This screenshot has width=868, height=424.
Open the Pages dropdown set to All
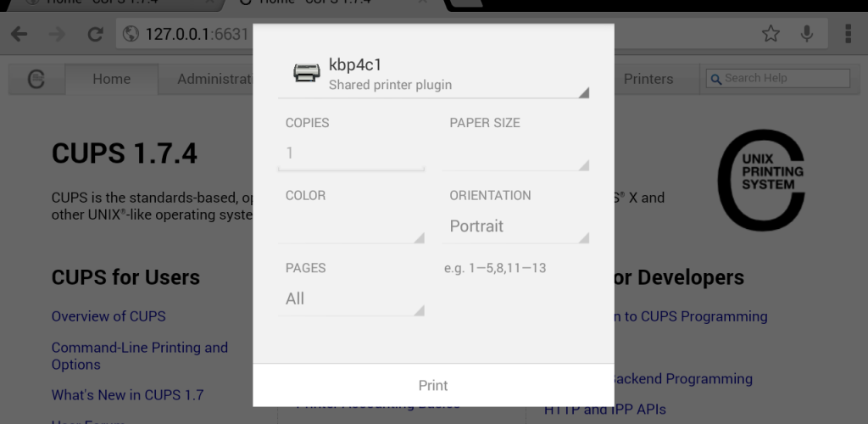(x=352, y=298)
